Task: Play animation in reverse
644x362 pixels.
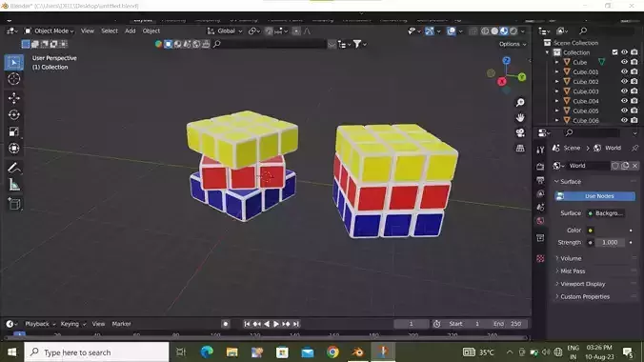Action: pos(267,324)
